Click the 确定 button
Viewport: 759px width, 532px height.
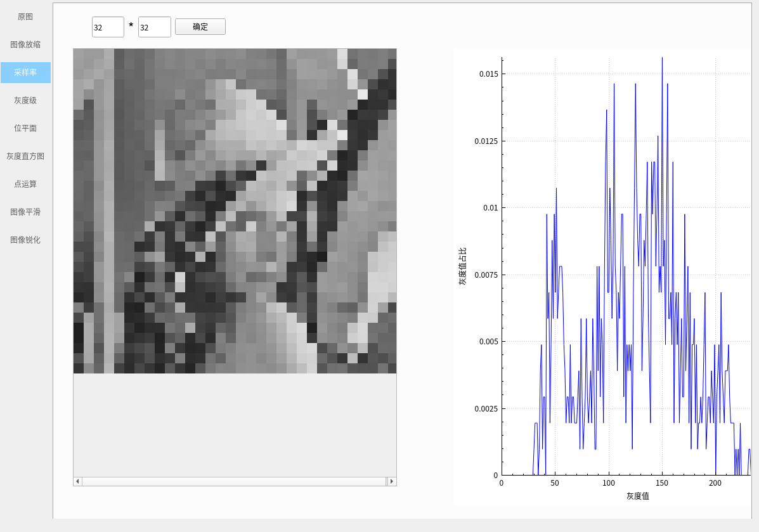pyautogui.click(x=200, y=27)
